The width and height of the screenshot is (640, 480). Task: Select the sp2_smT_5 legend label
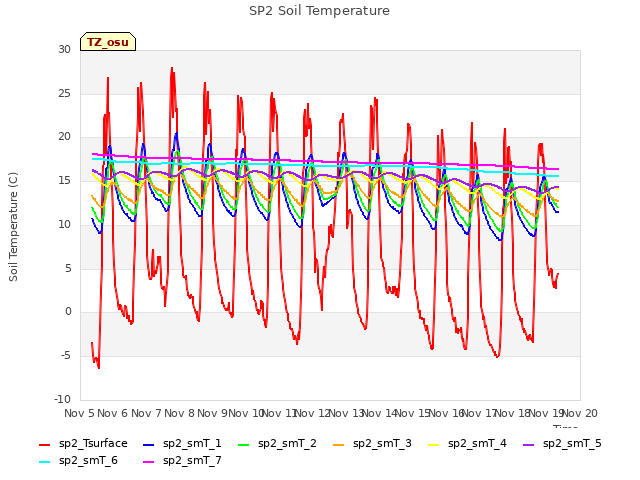572,444
